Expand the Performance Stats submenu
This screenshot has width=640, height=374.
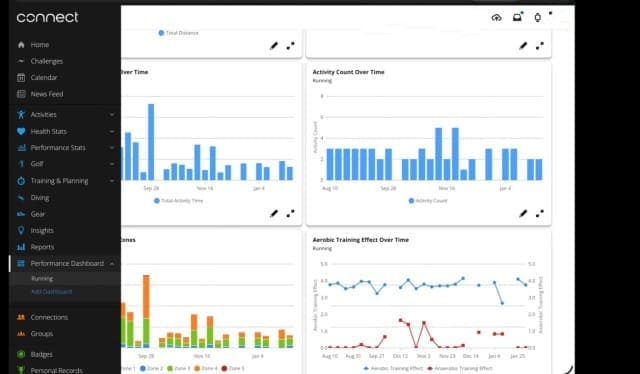(112, 148)
